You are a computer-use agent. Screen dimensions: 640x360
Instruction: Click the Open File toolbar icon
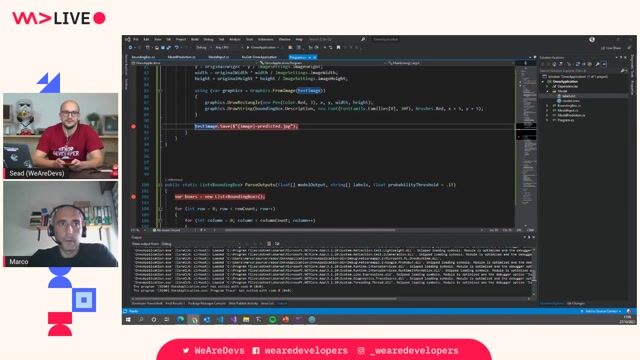click(x=157, y=48)
